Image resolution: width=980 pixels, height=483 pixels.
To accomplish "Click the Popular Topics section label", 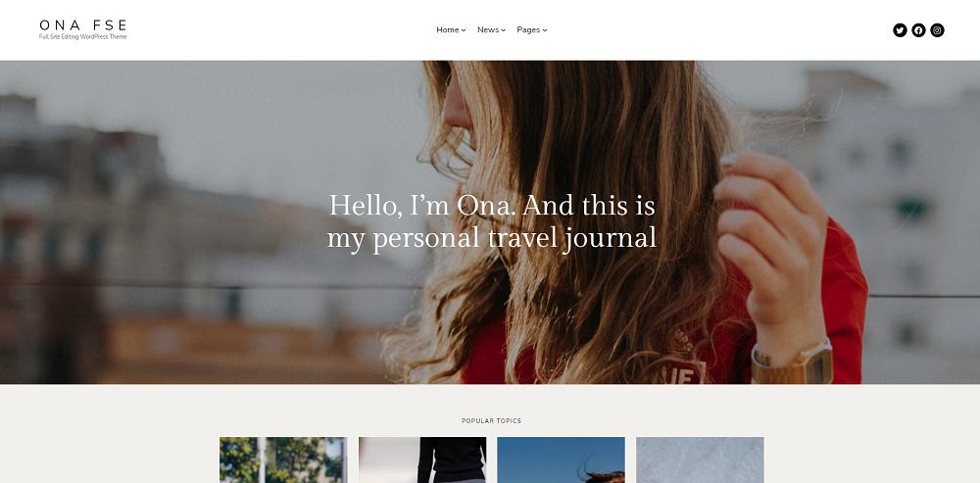I will tap(491, 421).
